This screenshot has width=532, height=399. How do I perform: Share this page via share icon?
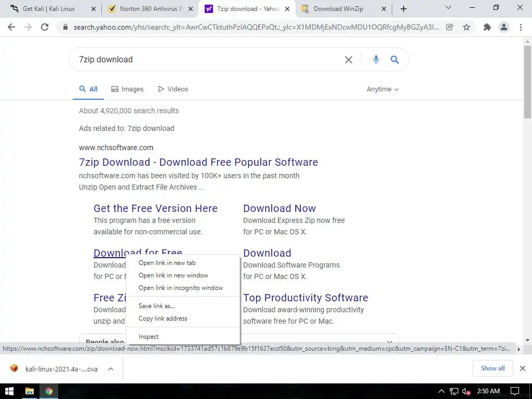point(450,27)
